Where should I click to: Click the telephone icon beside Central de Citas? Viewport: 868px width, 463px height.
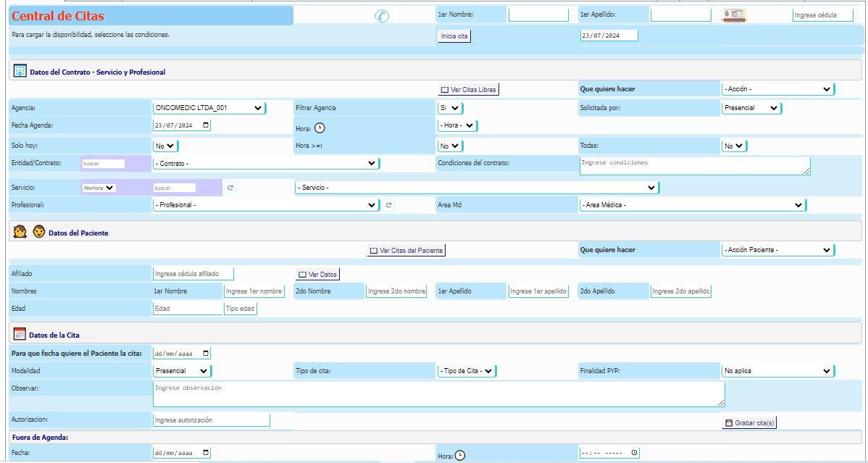pyautogui.click(x=382, y=16)
